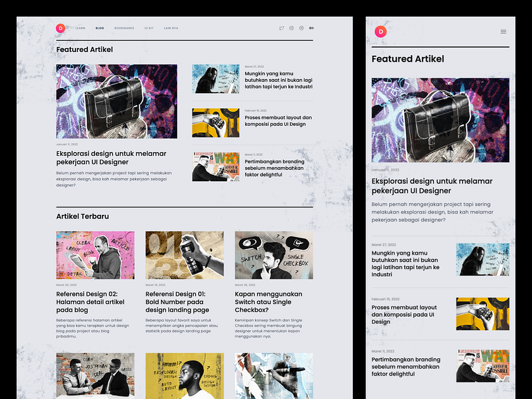Screen dimensions: 532x399
Task: Click the leather briefcase featured article thumbnail
Action: [116, 101]
